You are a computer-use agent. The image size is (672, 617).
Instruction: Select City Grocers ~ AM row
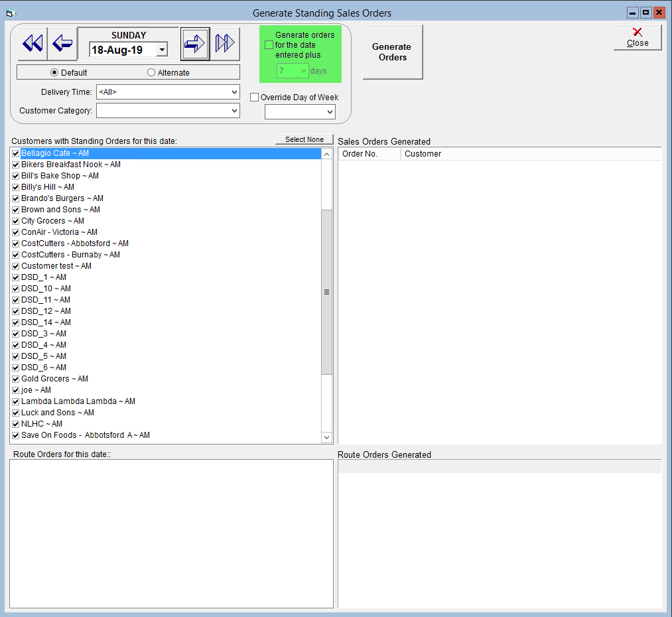pos(166,221)
